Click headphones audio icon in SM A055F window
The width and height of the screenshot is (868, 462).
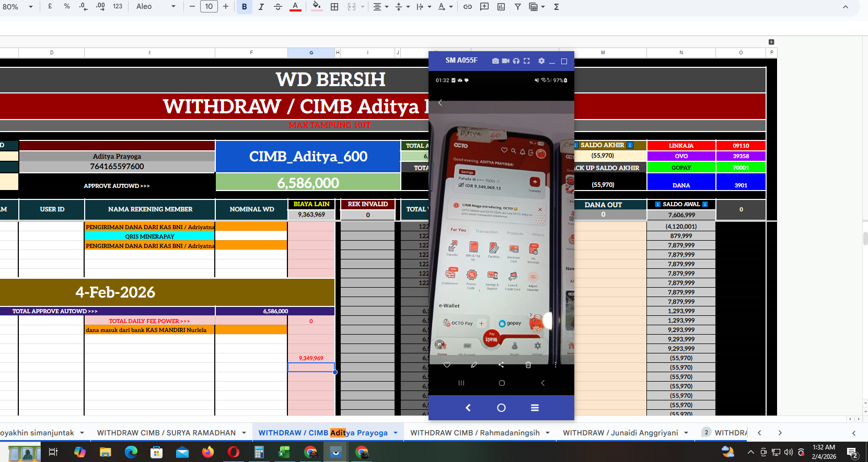(x=516, y=61)
